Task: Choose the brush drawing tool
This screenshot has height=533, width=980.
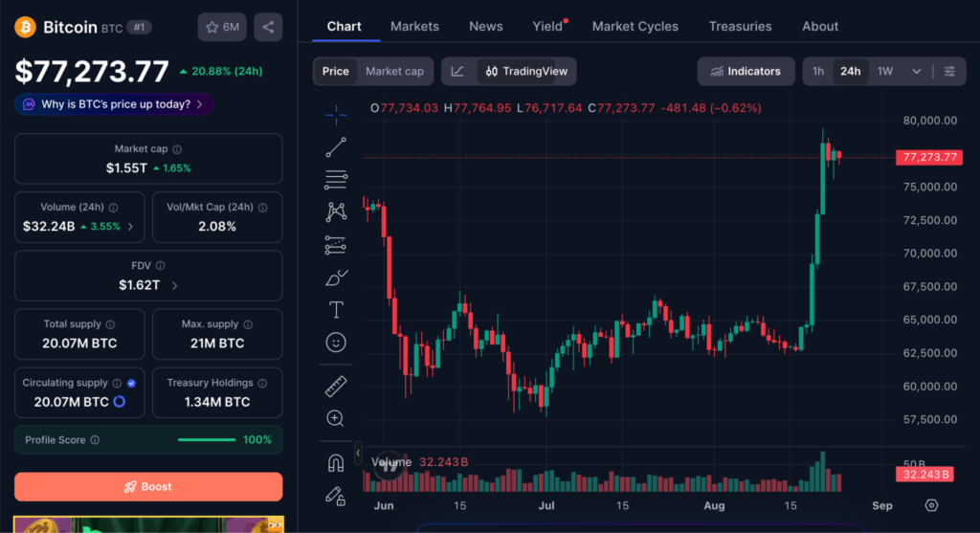Action: click(336, 278)
